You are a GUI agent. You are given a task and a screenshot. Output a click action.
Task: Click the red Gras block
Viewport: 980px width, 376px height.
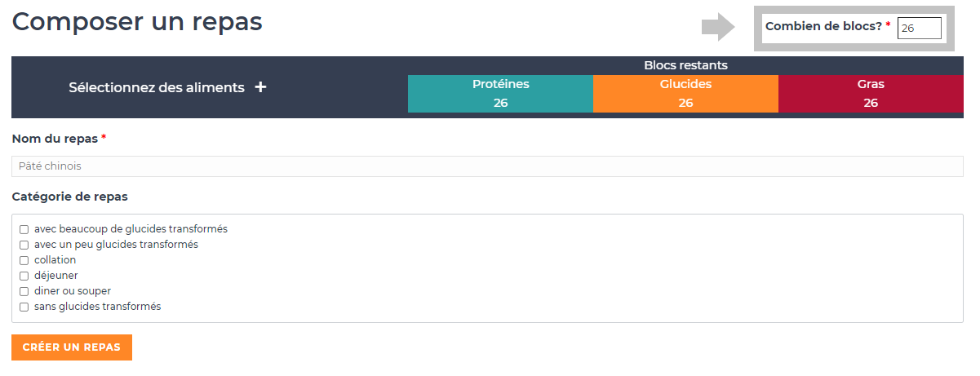[x=871, y=94]
